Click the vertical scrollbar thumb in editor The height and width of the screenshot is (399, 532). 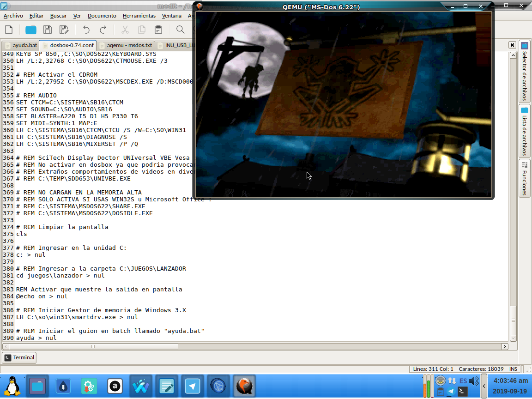(513, 320)
